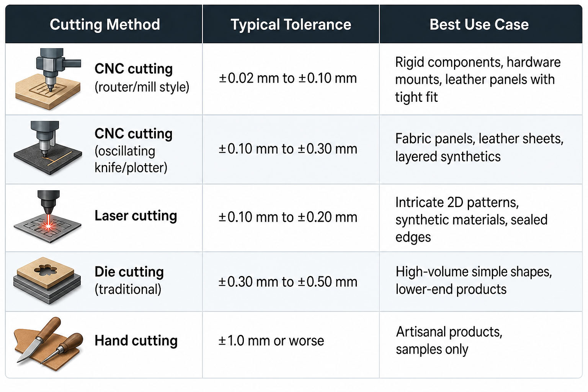Select the ±0.10 mm to ±0.20 mm tolerance
Viewport: 588px width, 392px height.
[288, 217]
